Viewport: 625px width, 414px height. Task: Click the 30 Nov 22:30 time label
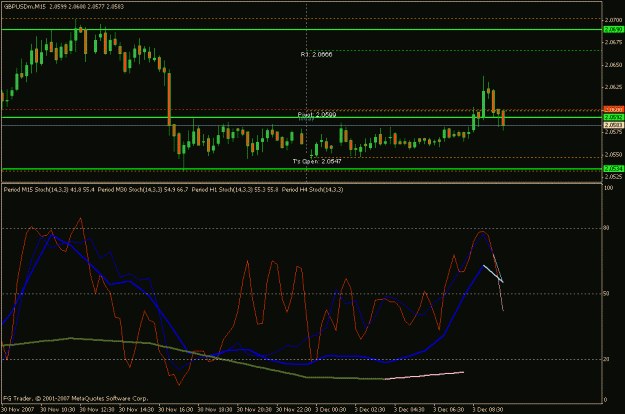[x=294, y=410]
